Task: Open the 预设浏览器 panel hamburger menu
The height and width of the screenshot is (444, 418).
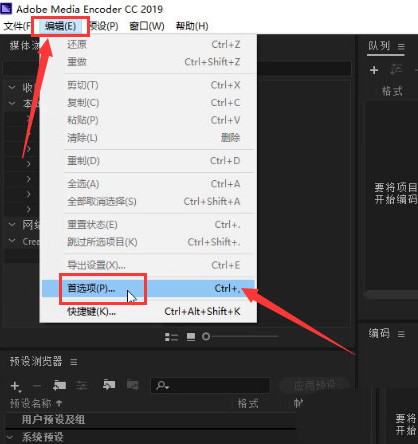Action: [x=74, y=362]
